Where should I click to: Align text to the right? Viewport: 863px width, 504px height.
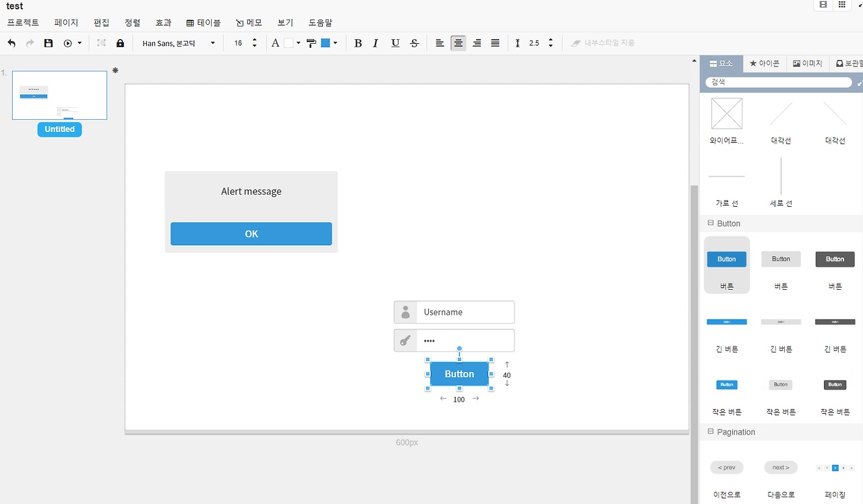(477, 43)
